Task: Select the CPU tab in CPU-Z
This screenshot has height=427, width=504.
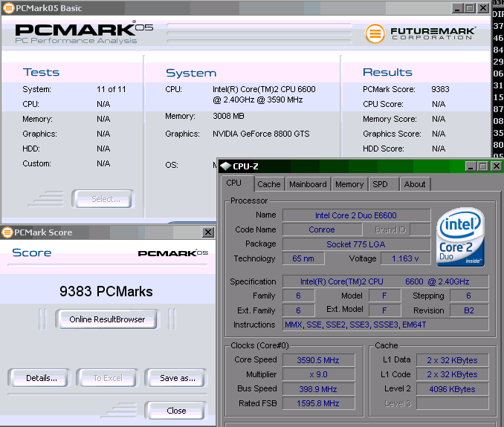Action: 237,183
